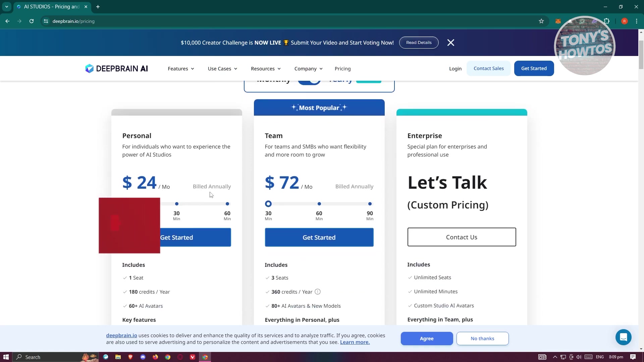This screenshot has height=362, width=644.
Task: Open the tab search dropdown arrow
Action: tap(6, 7)
